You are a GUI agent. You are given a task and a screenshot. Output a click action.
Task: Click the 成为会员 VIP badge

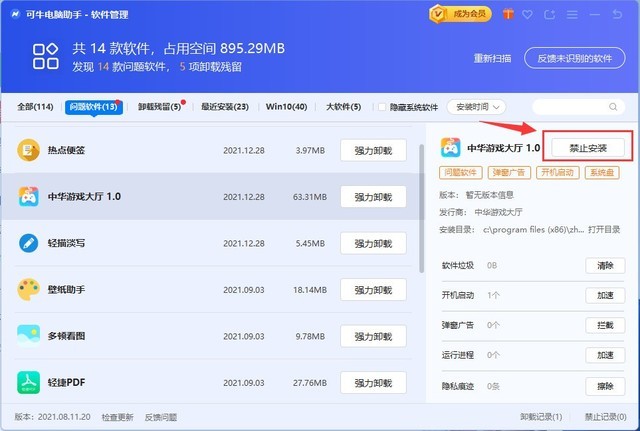(x=460, y=14)
